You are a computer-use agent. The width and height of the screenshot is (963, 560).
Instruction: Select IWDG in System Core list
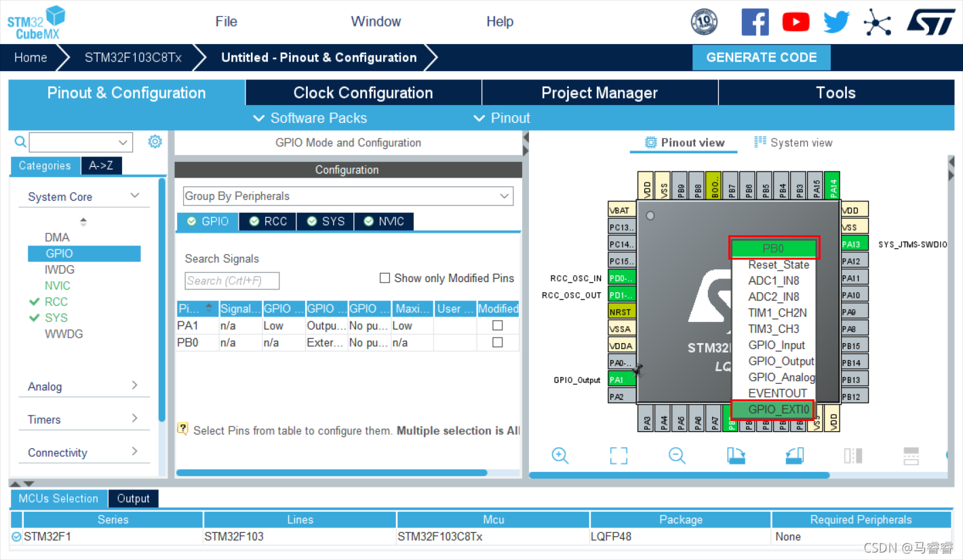tap(60, 269)
